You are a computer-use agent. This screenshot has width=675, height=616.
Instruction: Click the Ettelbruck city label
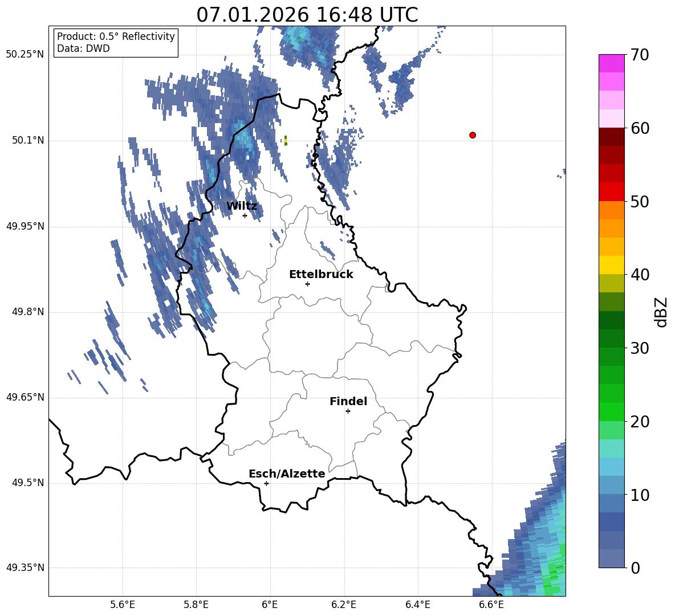point(321,275)
